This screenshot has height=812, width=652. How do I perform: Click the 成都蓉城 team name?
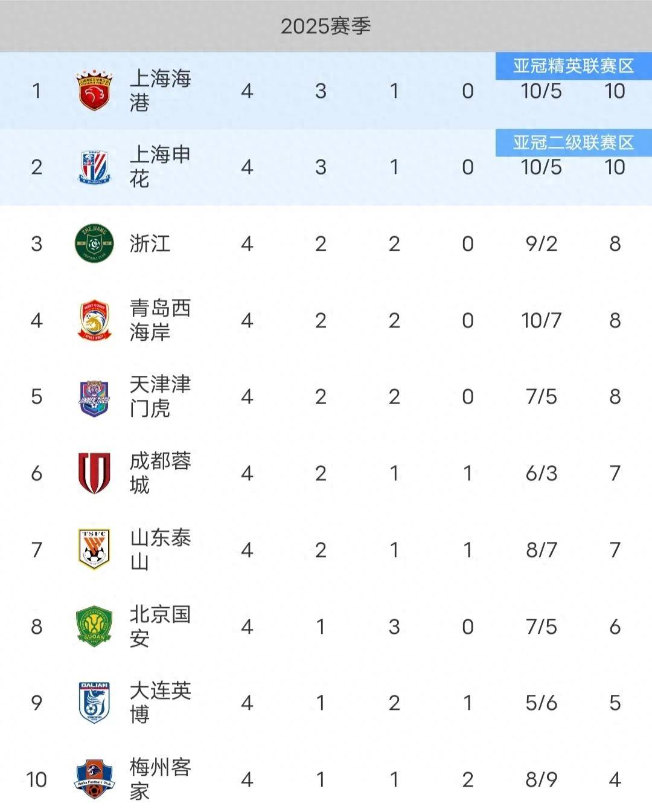coord(160,473)
